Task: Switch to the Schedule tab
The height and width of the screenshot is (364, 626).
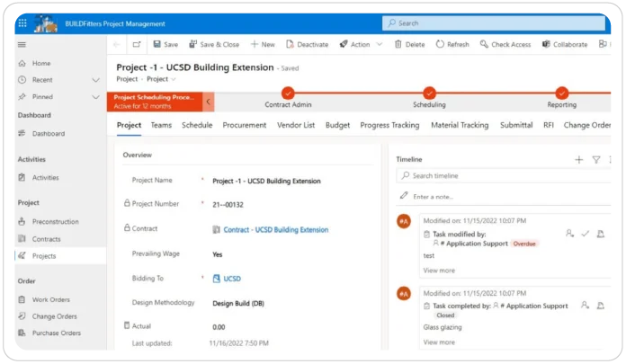Action: point(197,125)
